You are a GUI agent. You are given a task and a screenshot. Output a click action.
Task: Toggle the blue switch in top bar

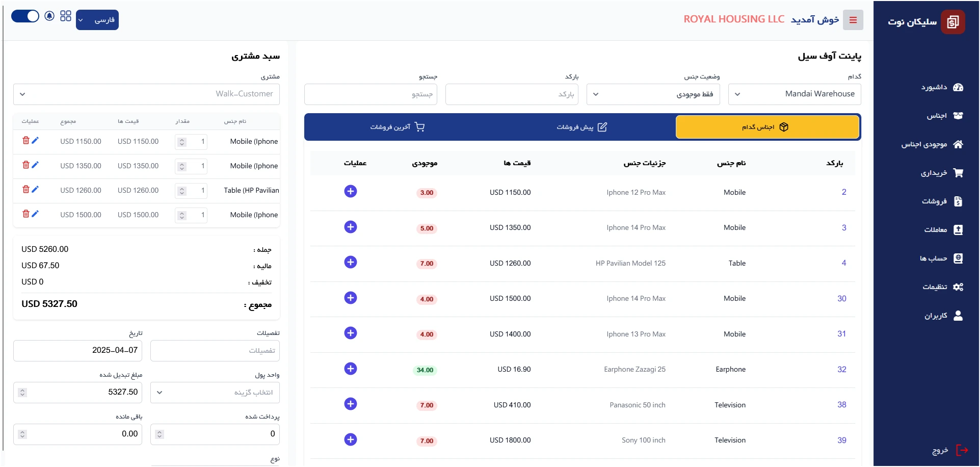[x=25, y=16]
